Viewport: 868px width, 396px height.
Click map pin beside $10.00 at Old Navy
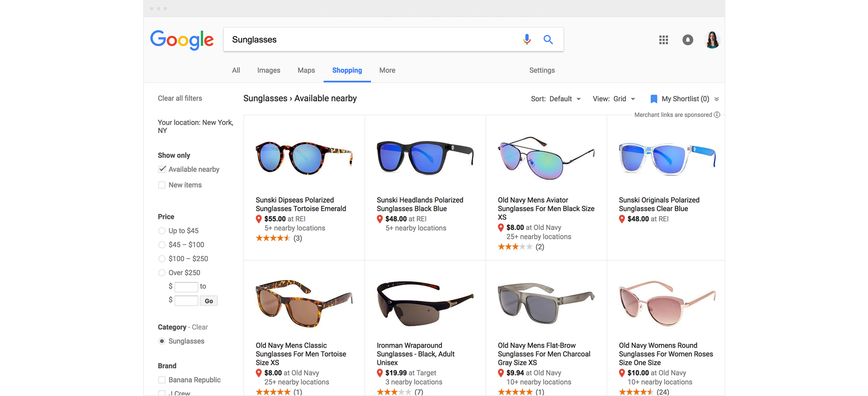coord(622,373)
